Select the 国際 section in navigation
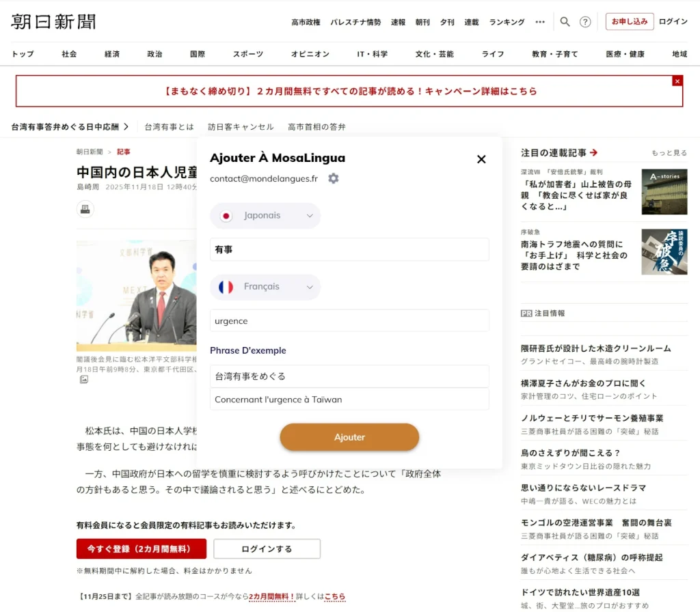 pyautogui.click(x=198, y=54)
